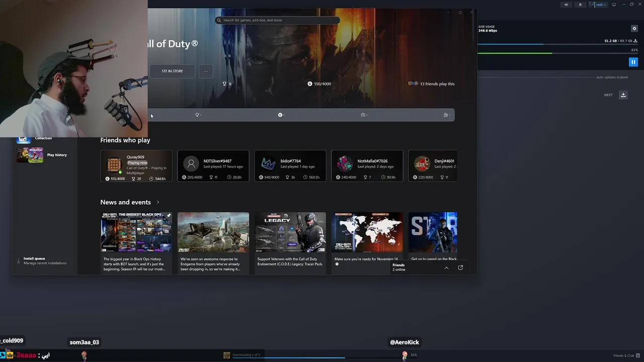Open the Endgame response news thumbnail
This screenshot has height=362, width=644.
coord(213,232)
